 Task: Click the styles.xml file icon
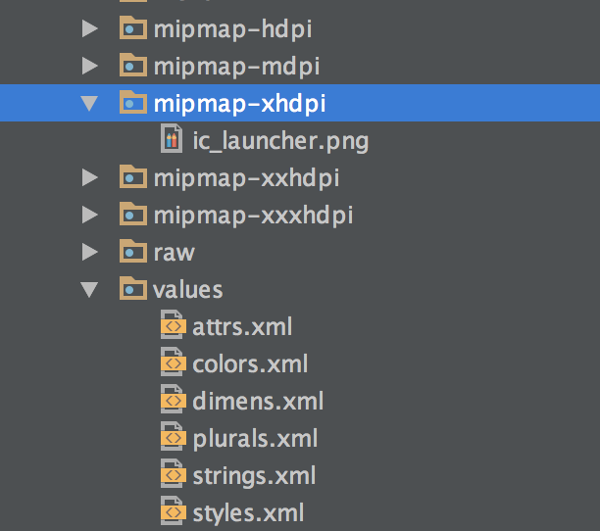click(173, 510)
